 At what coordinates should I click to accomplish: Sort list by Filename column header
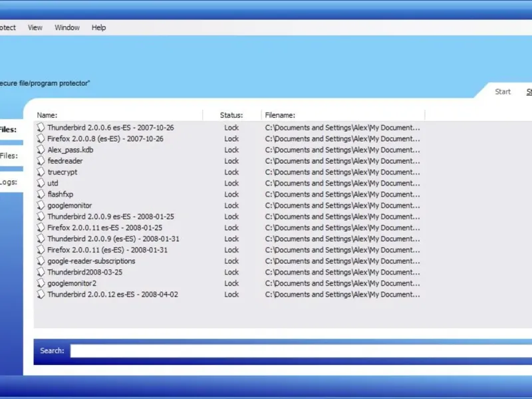(280, 115)
